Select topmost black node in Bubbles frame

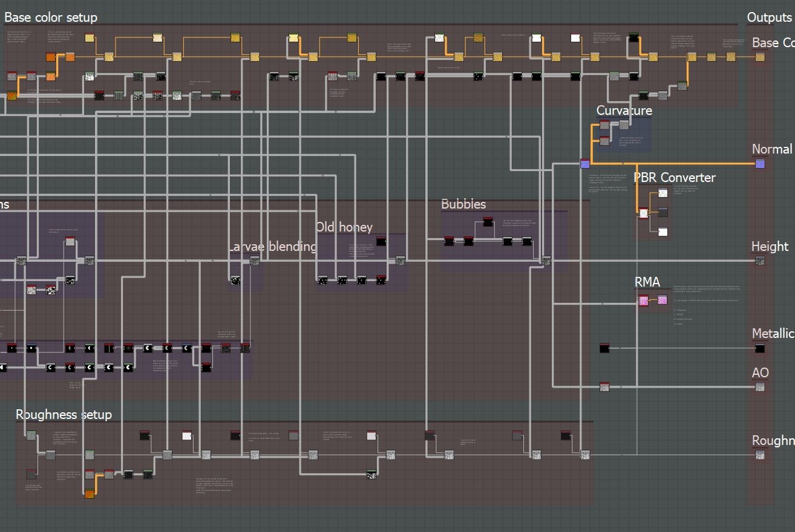(488, 222)
